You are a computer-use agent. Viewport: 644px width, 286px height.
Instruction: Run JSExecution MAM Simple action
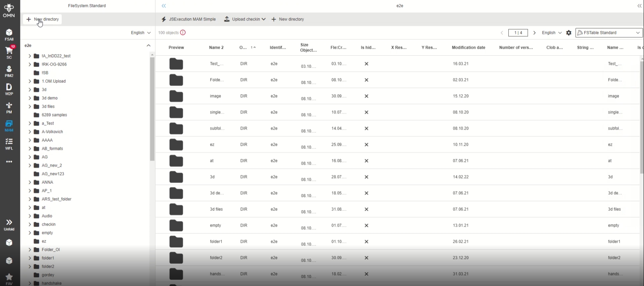189,19
